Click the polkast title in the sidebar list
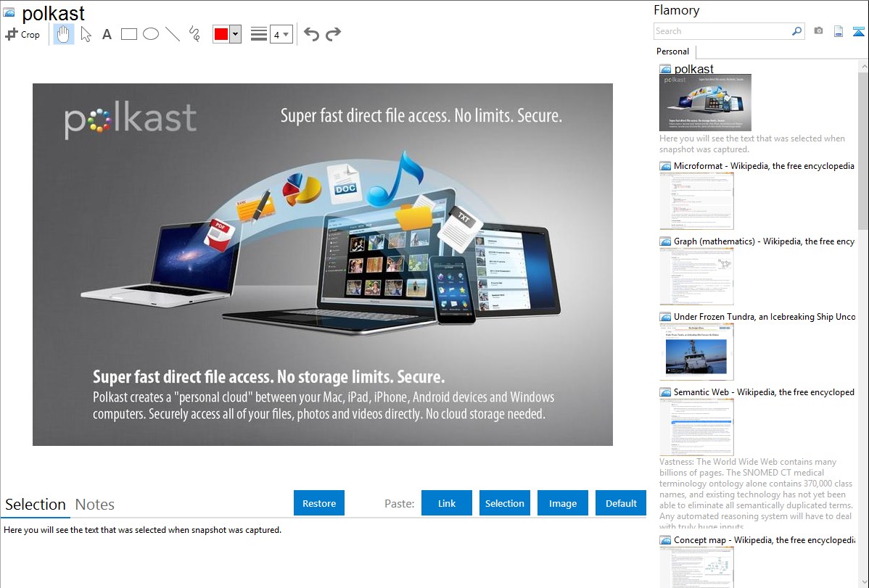 [694, 70]
